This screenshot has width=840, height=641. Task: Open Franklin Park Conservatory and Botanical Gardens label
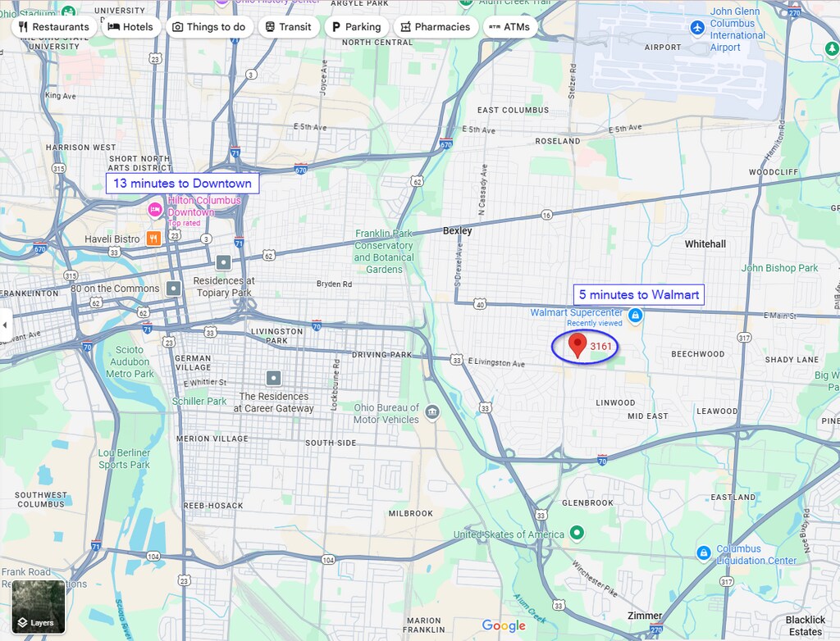[384, 251]
